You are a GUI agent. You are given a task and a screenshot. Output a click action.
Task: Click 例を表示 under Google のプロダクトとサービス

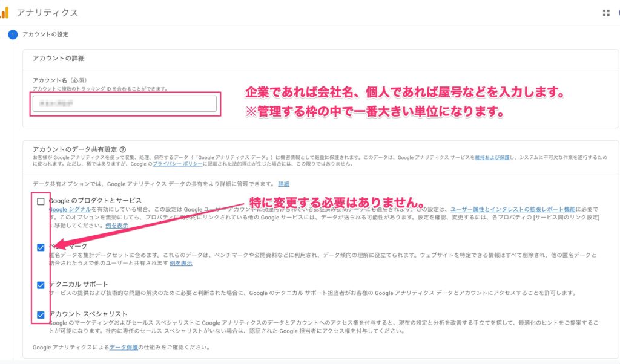coord(117,226)
